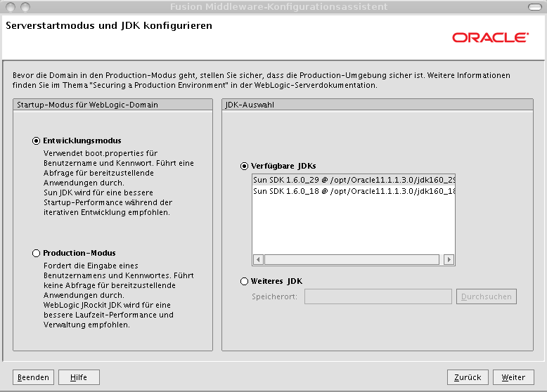Viewport: 547px width, 392px height.
Task: Click the first round window button in title bar
Action: pyautogui.click(x=11, y=6)
